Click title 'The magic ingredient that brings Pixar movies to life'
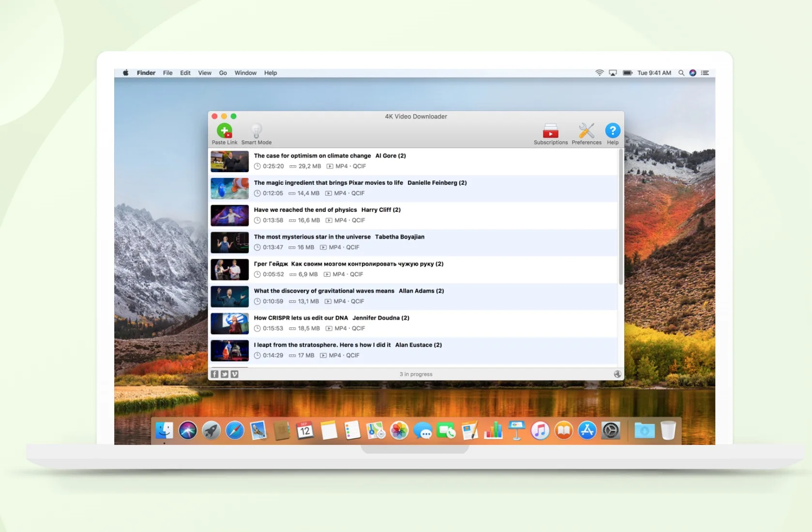The image size is (812, 532). [x=329, y=183]
